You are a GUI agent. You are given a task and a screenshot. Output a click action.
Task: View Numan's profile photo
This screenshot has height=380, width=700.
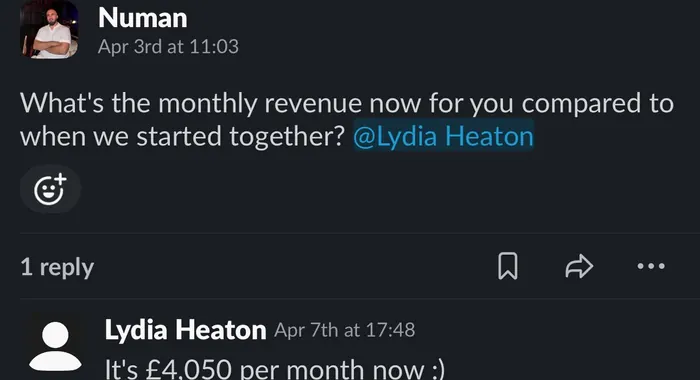(49, 30)
